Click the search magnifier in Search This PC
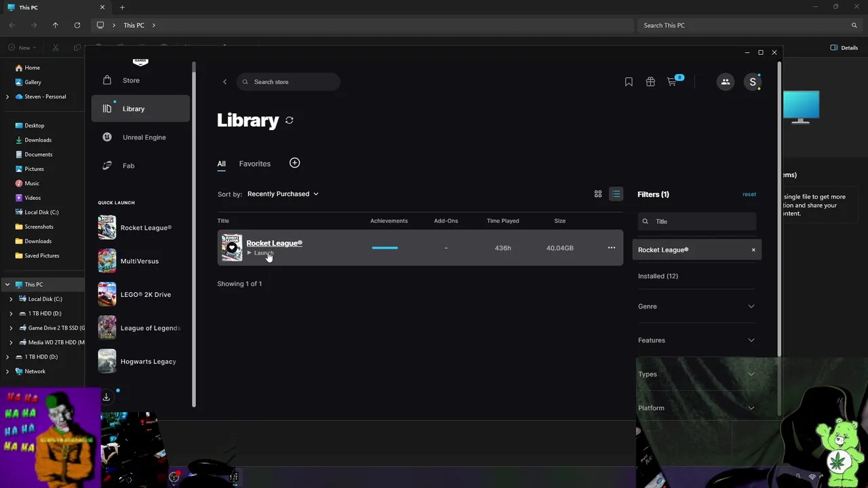Viewport: 868px width, 488px height. click(x=854, y=25)
